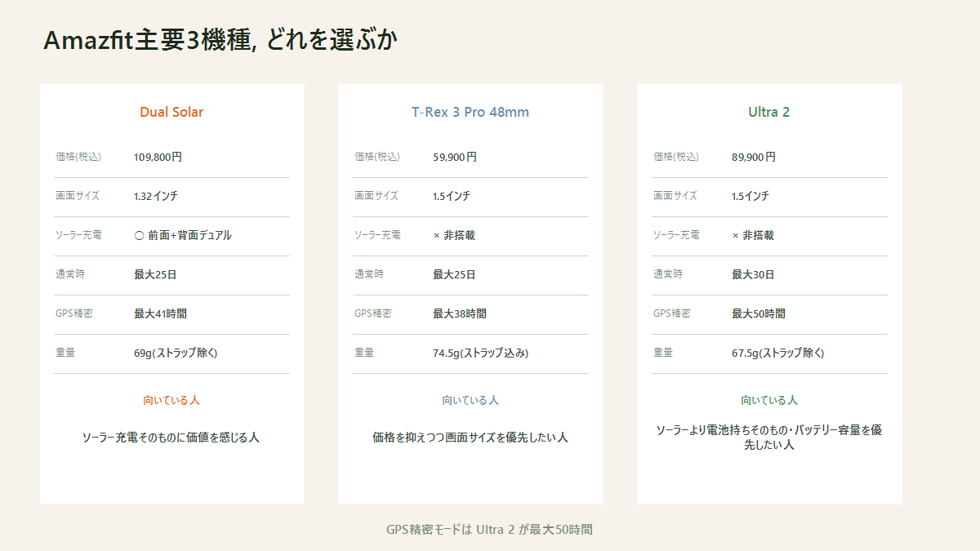Click the price "109,800円"

(x=158, y=157)
